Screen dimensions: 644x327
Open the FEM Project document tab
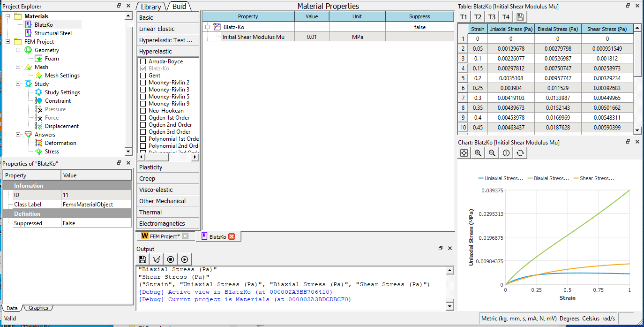click(164, 236)
